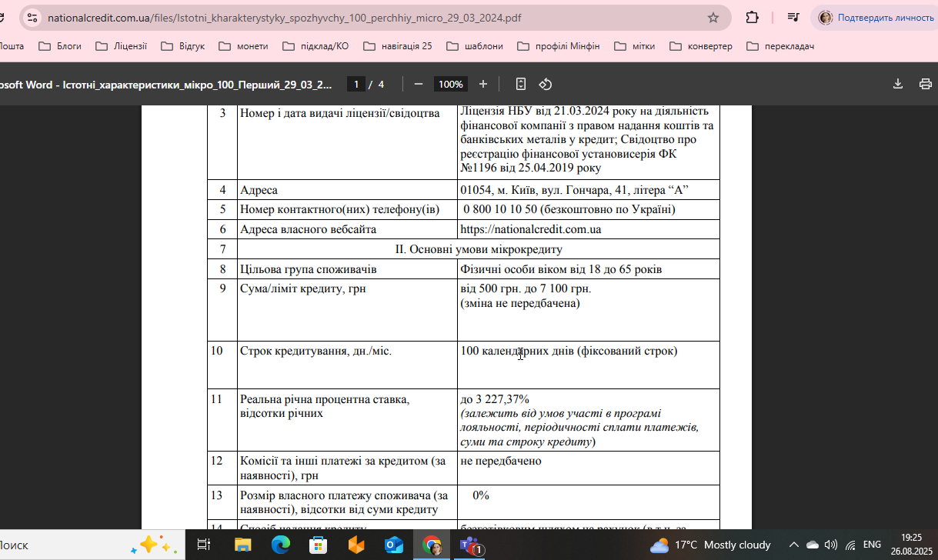The image size is (938, 560).
Task: Click the 'Адреса власного вебсайта' label
Action: [308, 229]
